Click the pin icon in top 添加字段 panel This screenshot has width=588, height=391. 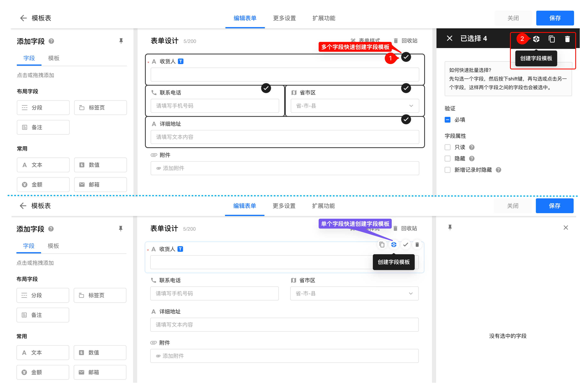pos(121,41)
